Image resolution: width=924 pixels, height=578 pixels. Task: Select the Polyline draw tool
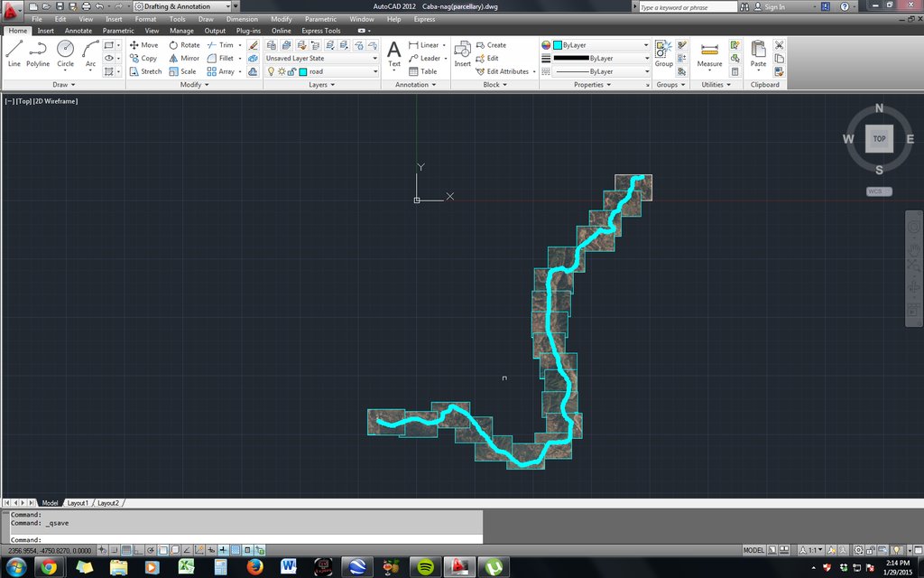click(38, 52)
